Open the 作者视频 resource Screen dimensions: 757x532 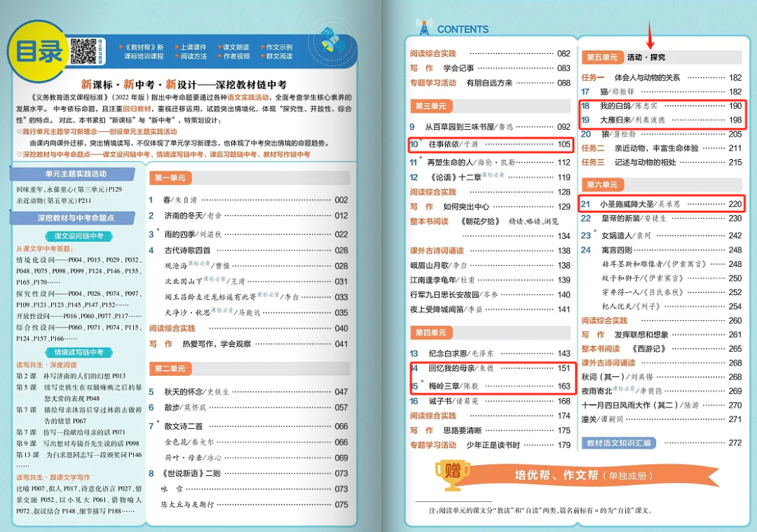click(x=237, y=57)
